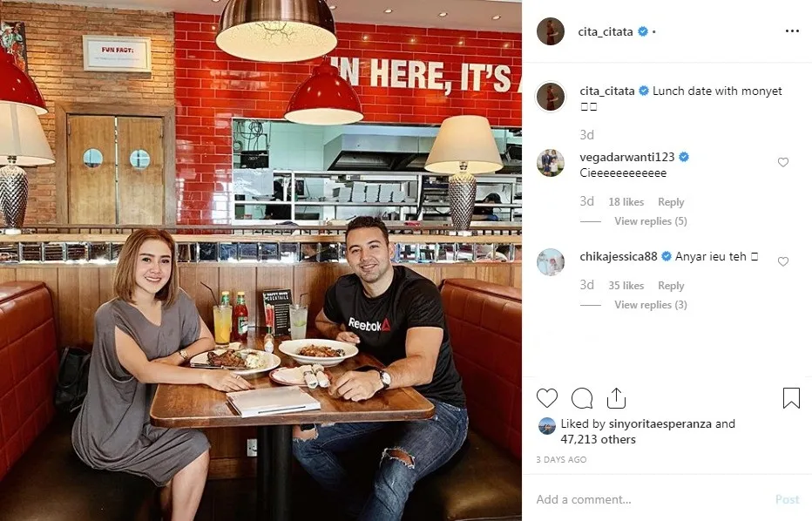The width and height of the screenshot is (812, 521).
Task: Open the three-dot options menu
Action: click(792, 31)
